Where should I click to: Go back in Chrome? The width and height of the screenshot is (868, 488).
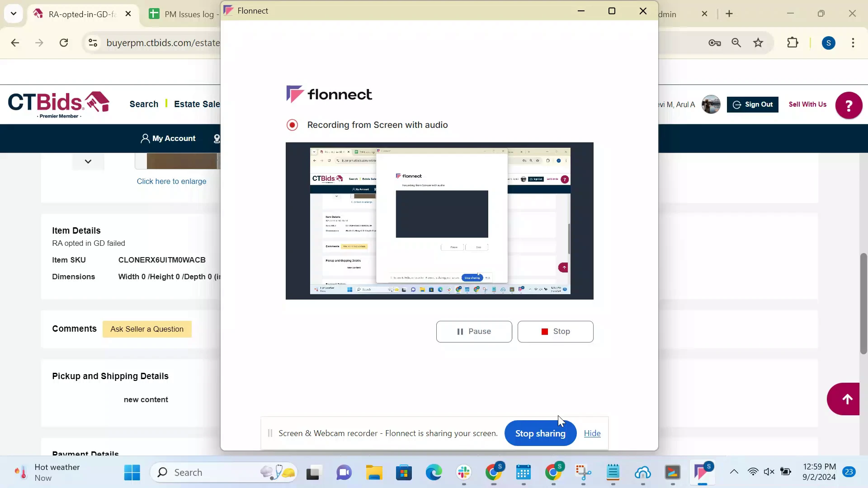tap(15, 43)
